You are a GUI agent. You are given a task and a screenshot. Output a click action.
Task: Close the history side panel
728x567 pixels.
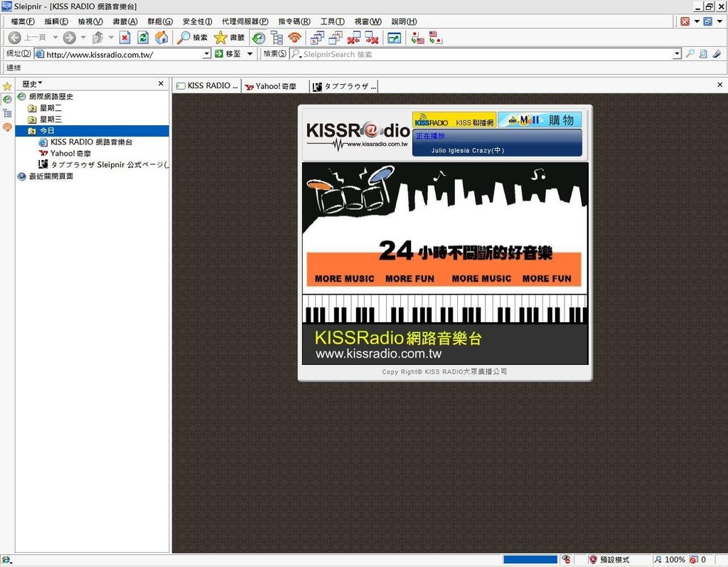161,84
